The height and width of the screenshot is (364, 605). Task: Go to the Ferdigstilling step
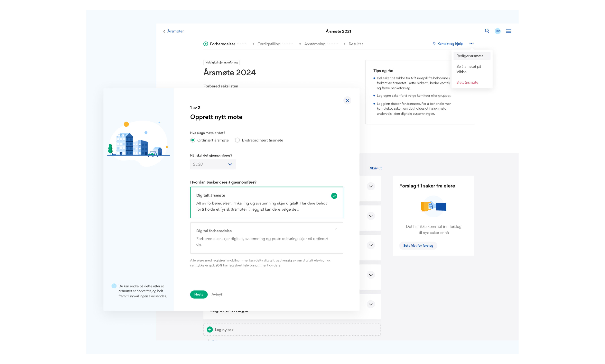[x=269, y=44]
